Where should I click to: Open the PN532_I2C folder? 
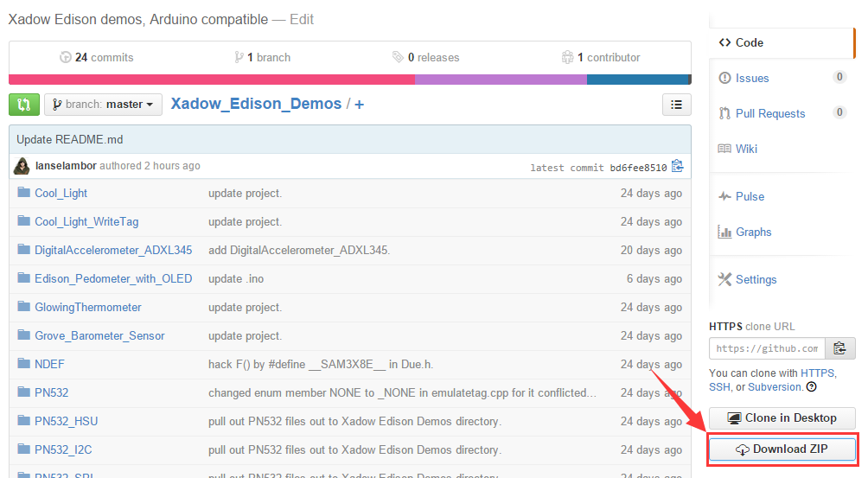63,449
